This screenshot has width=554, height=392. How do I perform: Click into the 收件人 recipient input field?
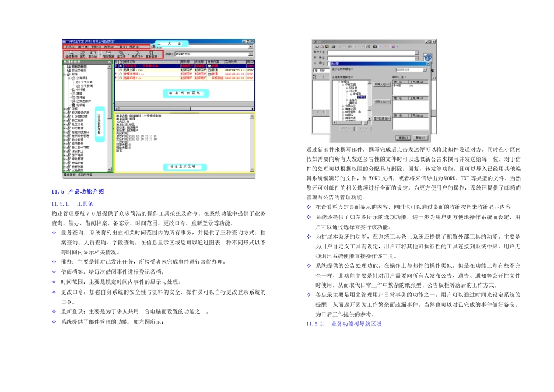pyautogui.click(x=371, y=52)
